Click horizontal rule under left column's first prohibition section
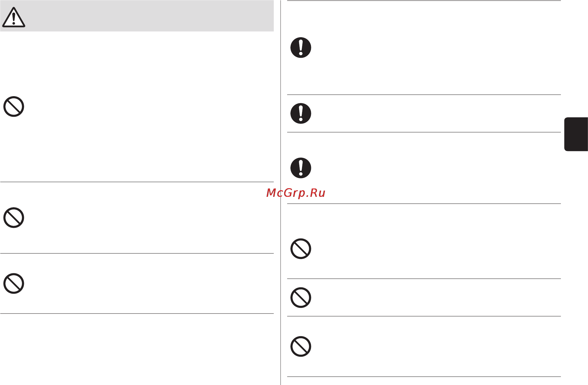The image size is (588, 385). [x=137, y=182]
